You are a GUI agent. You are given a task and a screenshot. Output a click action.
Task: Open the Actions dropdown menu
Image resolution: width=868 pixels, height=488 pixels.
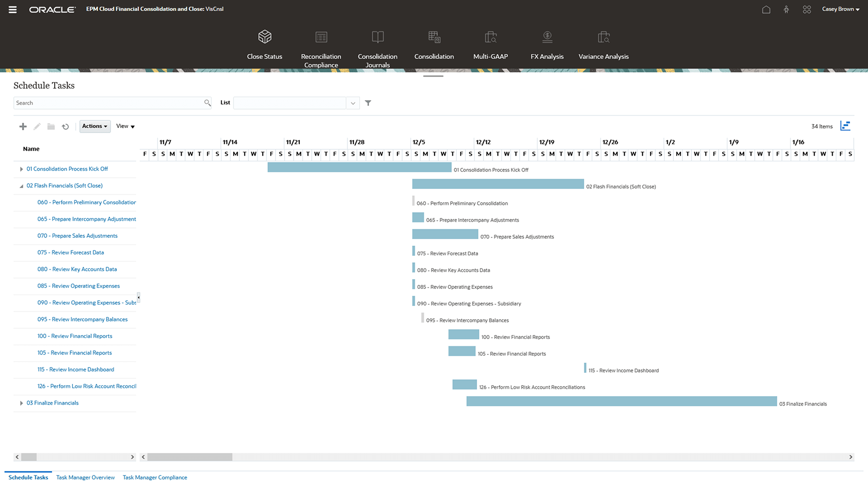pos(95,126)
